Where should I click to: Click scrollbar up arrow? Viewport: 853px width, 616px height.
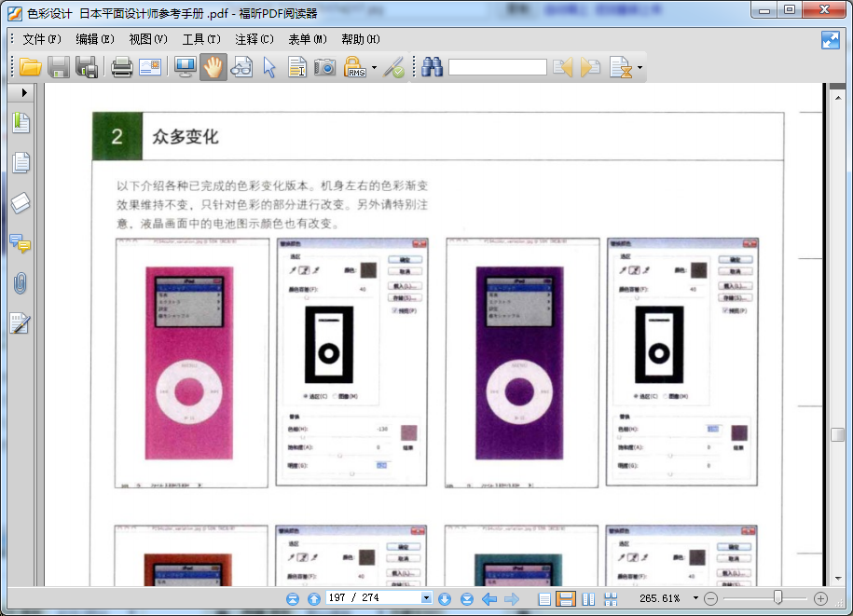click(x=838, y=98)
